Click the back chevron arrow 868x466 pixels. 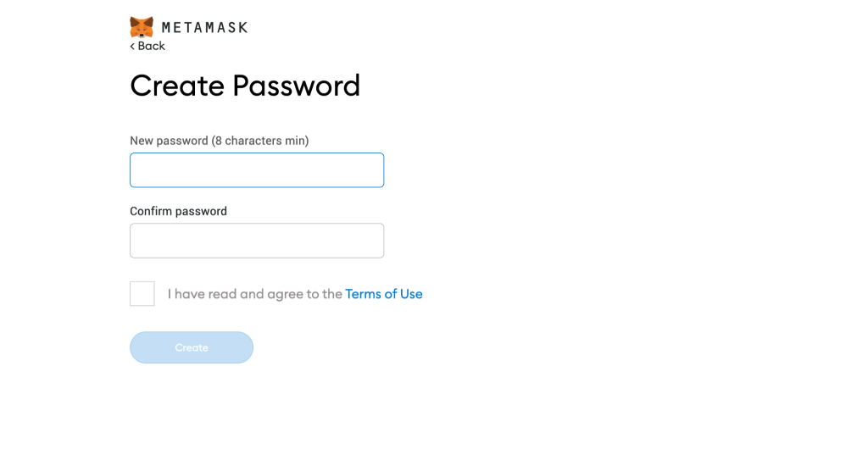[132, 46]
